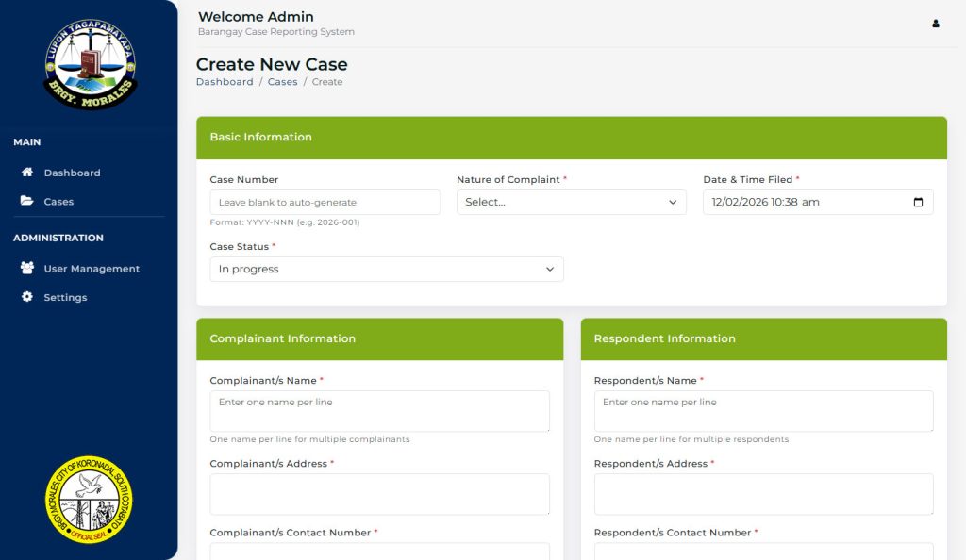
Task: Click the Respondent/s Name text area
Action: click(x=763, y=411)
